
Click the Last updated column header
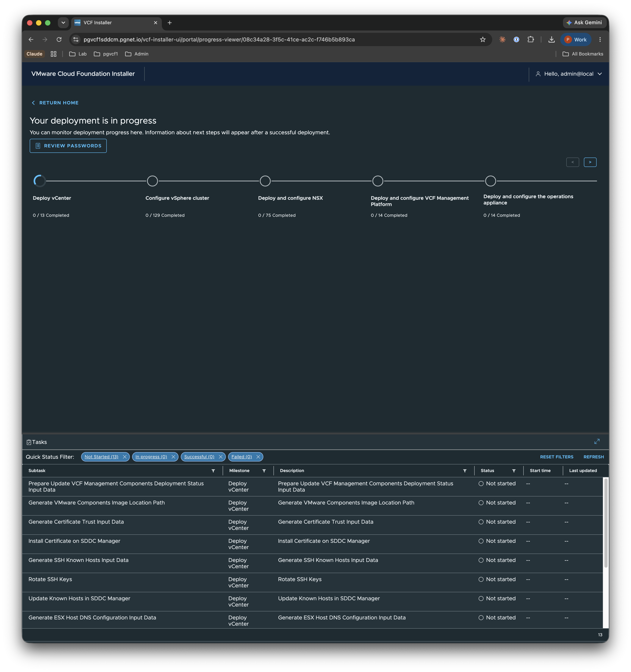pos(583,470)
